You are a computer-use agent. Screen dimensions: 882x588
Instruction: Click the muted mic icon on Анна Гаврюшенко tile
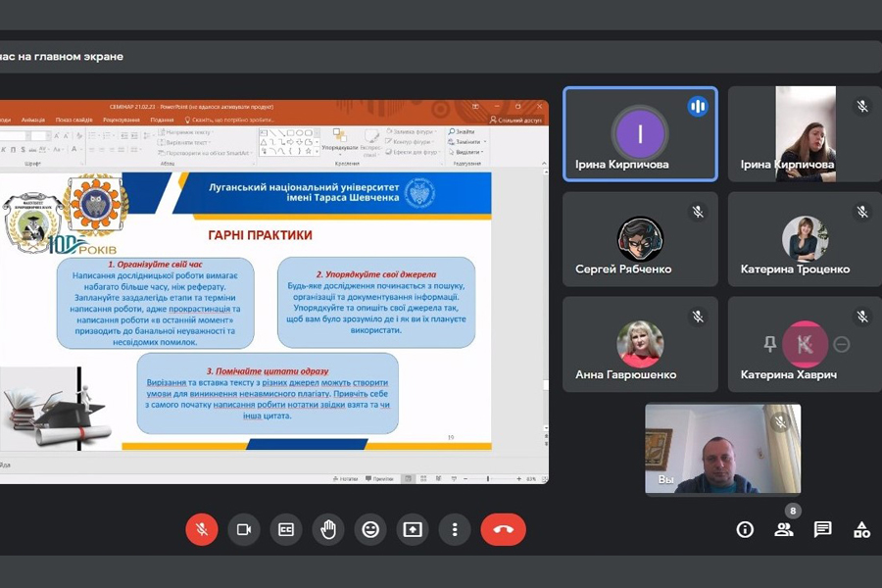coord(698,317)
